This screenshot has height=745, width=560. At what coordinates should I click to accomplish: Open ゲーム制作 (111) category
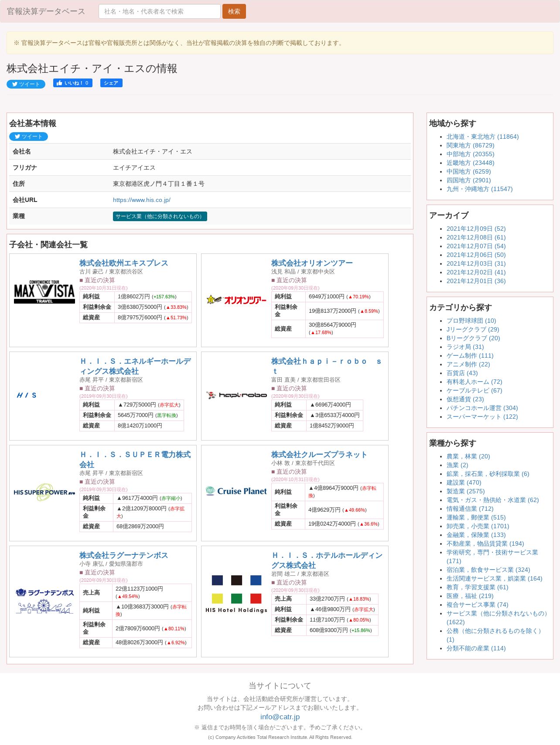click(470, 355)
